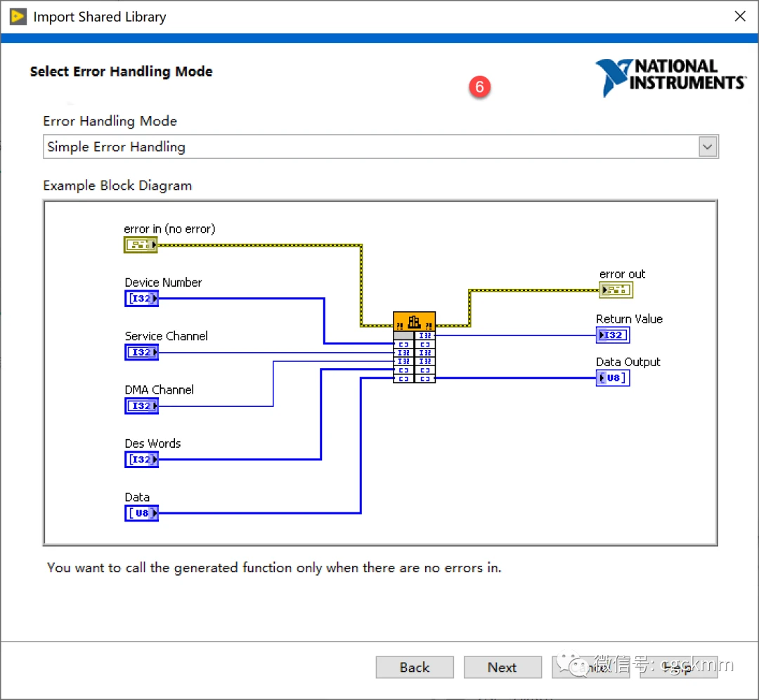The image size is (759, 700).
Task: Go back with the Back button
Action: pyautogui.click(x=415, y=667)
